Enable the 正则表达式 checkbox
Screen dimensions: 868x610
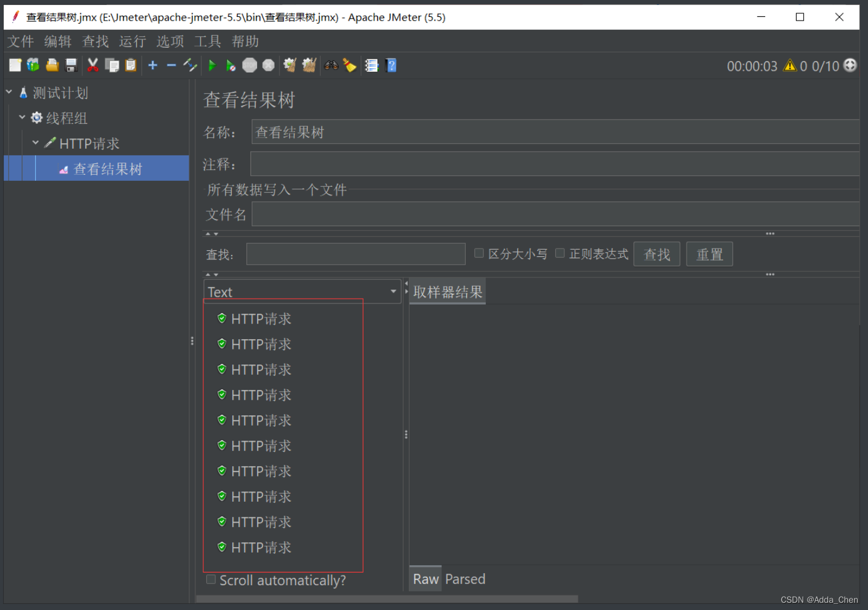point(560,253)
